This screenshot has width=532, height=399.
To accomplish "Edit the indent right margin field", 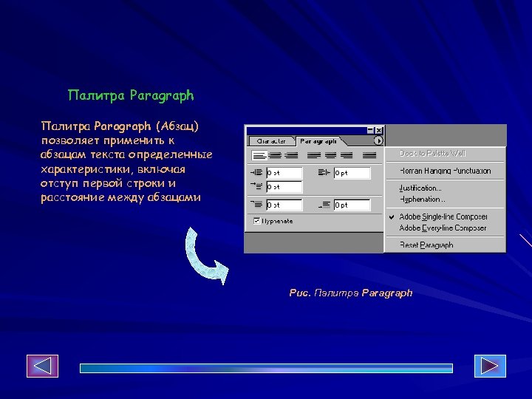I will 352,173.
